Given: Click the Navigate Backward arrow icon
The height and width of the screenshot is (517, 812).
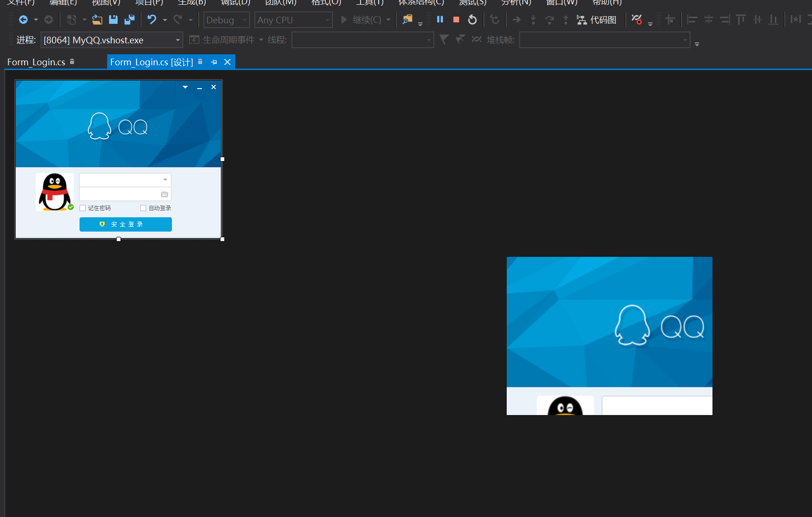Looking at the screenshot, I should [23, 20].
